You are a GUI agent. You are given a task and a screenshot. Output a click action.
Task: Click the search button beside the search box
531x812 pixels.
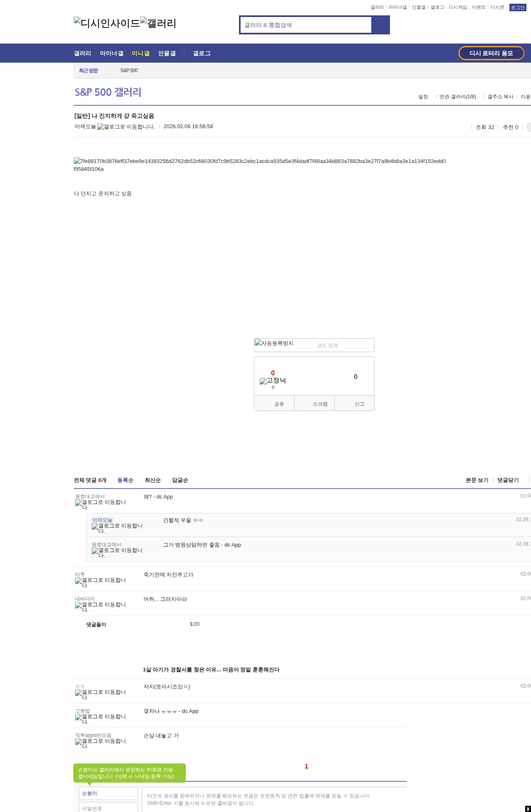[380, 25]
